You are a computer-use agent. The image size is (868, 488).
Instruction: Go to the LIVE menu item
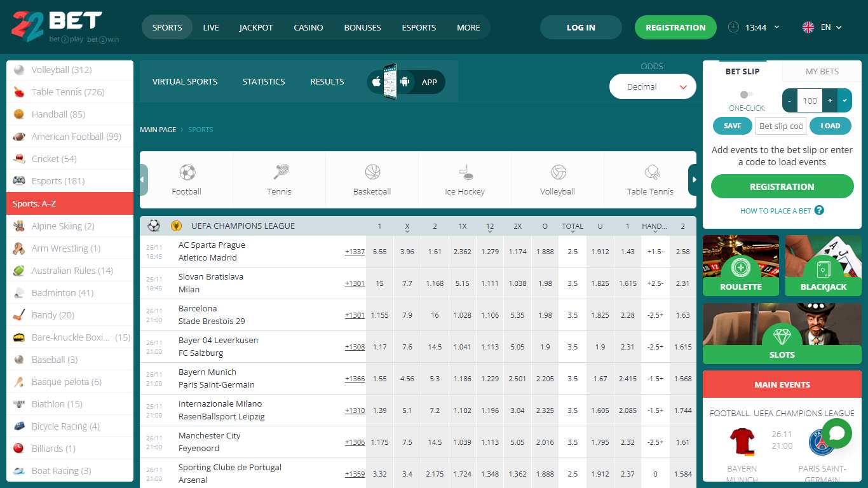[x=211, y=27]
